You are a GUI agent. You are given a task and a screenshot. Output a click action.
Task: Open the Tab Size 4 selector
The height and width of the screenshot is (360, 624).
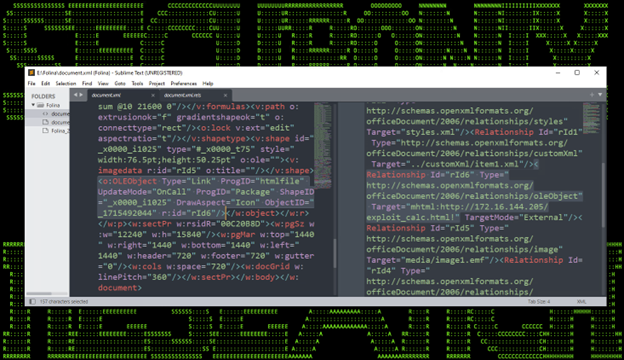pyautogui.click(x=539, y=302)
